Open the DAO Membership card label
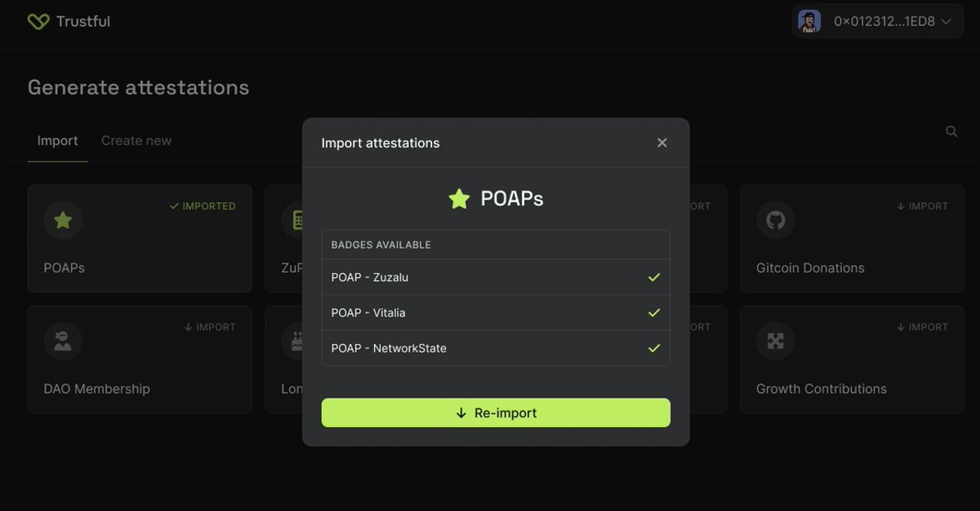The image size is (980, 511). [97, 389]
